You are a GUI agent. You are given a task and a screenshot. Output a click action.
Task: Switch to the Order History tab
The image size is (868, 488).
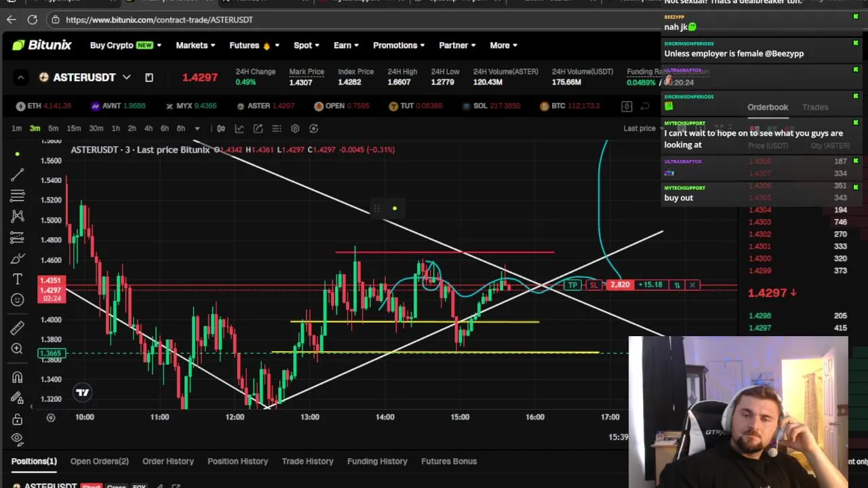click(168, 461)
